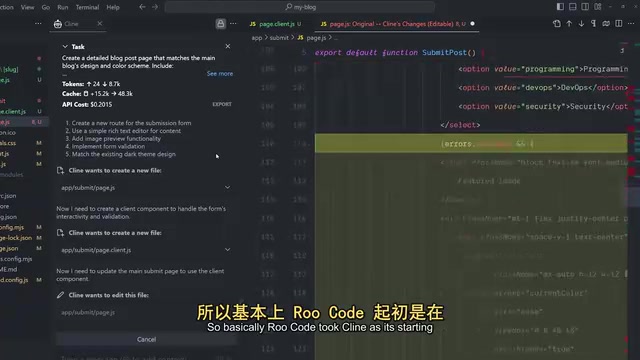Viewport: 640px width, 360px height.
Task: Open the Help menu
Action: (113, 7)
